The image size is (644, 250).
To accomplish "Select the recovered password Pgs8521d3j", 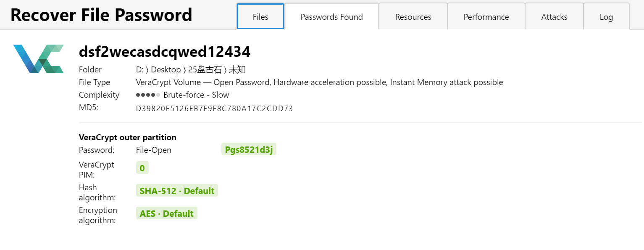I will (249, 149).
